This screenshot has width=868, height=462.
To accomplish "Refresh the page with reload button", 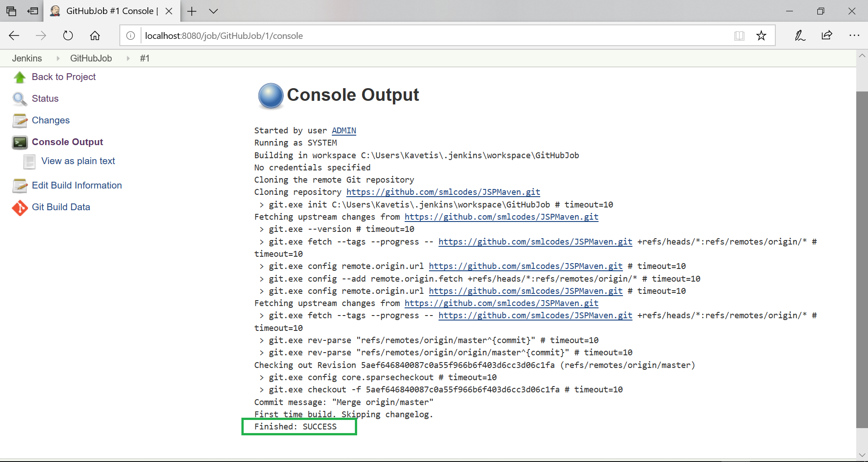I will tap(68, 36).
